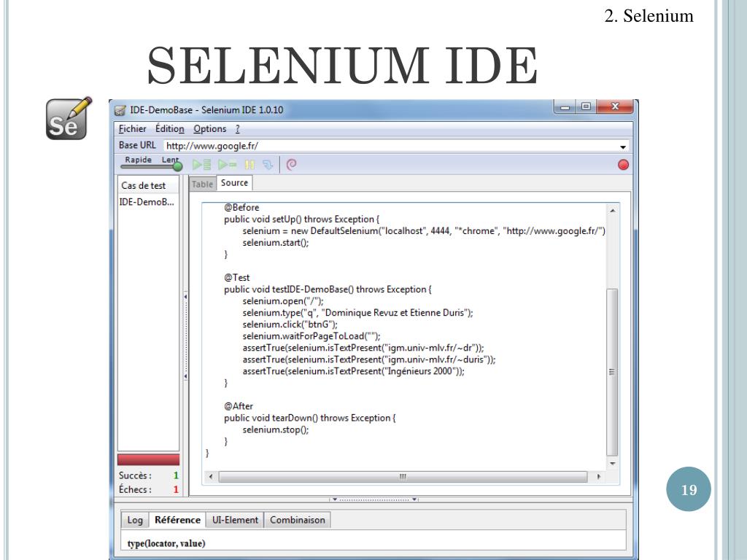The image size is (747, 560).
Task: Switch to the Table tab
Action: [203, 184]
